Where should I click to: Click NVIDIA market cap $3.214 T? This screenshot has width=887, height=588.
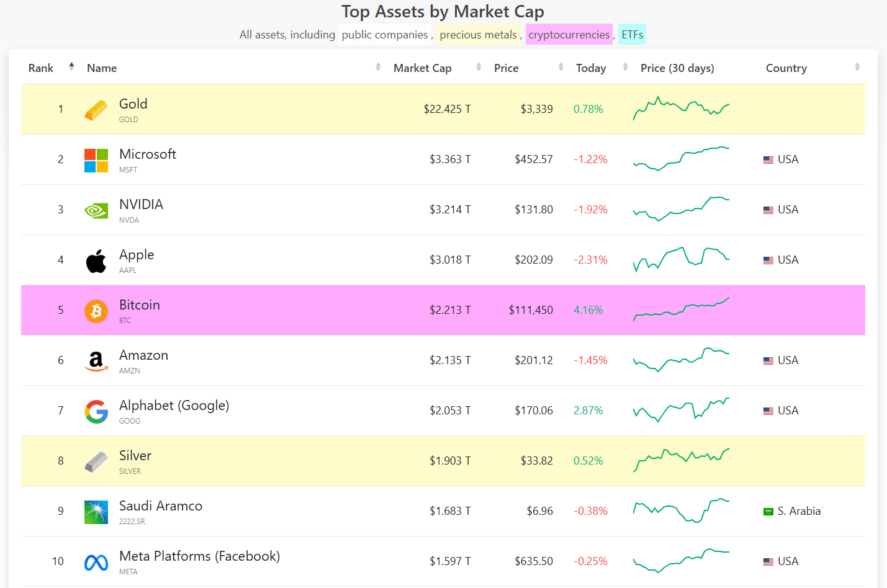450,210
